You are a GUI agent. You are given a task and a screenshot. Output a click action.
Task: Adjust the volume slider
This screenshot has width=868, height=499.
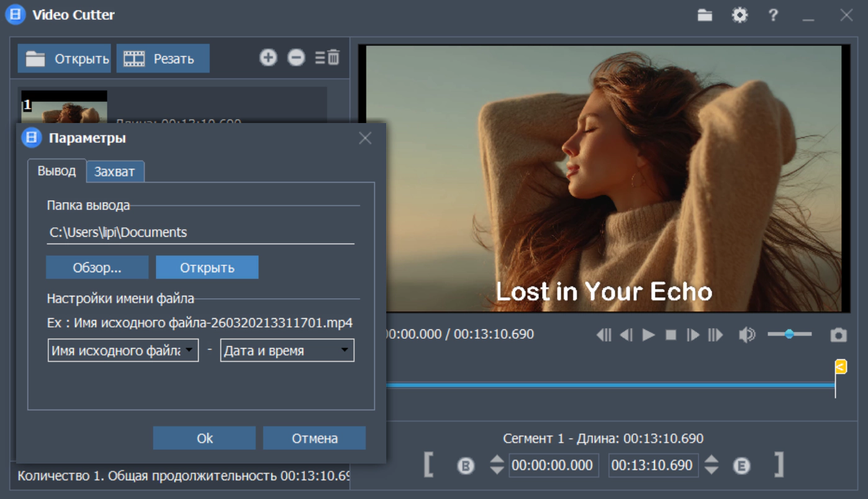pyautogui.click(x=789, y=334)
